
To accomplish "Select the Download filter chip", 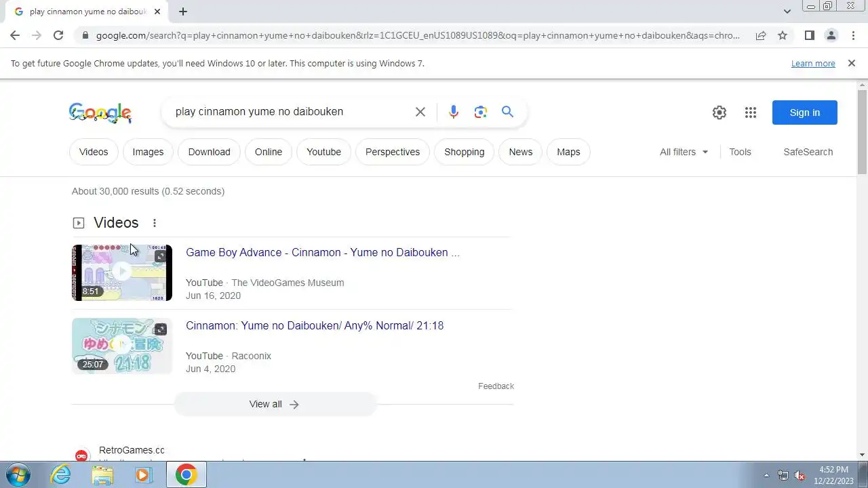I will click(209, 152).
